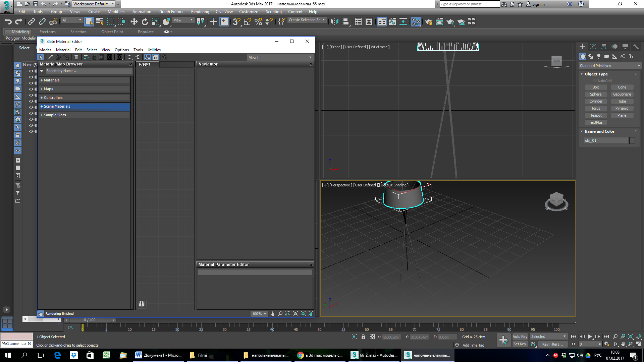
Task: Click the Cone primitive button
Action: [622, 87]
